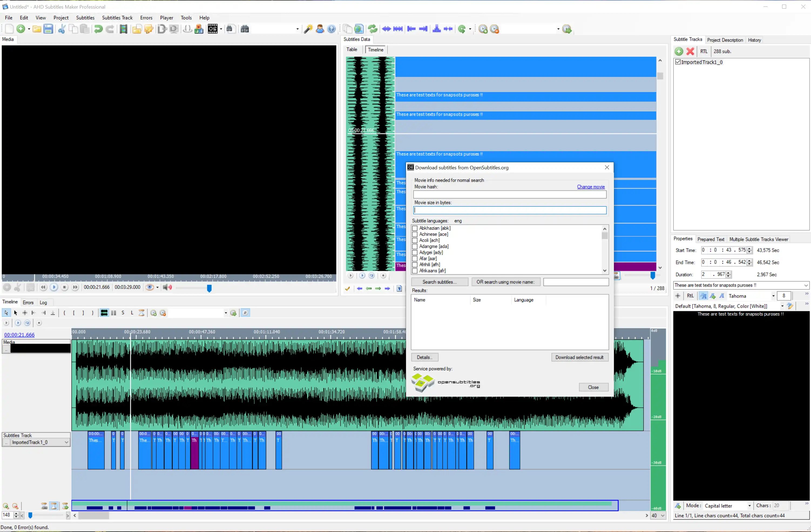
Task: Switch to the Prepared Text tab
Action: pos(711,239)
